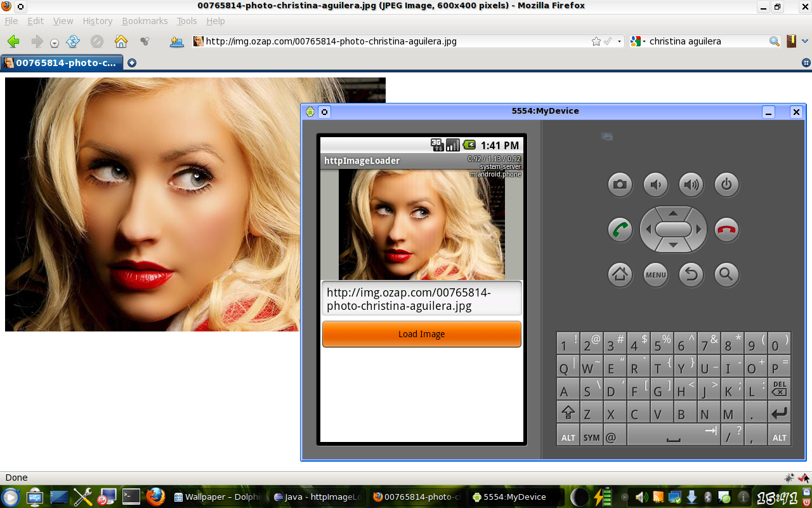This screenshot has height=508, width=812.
Task: Click the D-pad down arrow
Action: point(673,246)
